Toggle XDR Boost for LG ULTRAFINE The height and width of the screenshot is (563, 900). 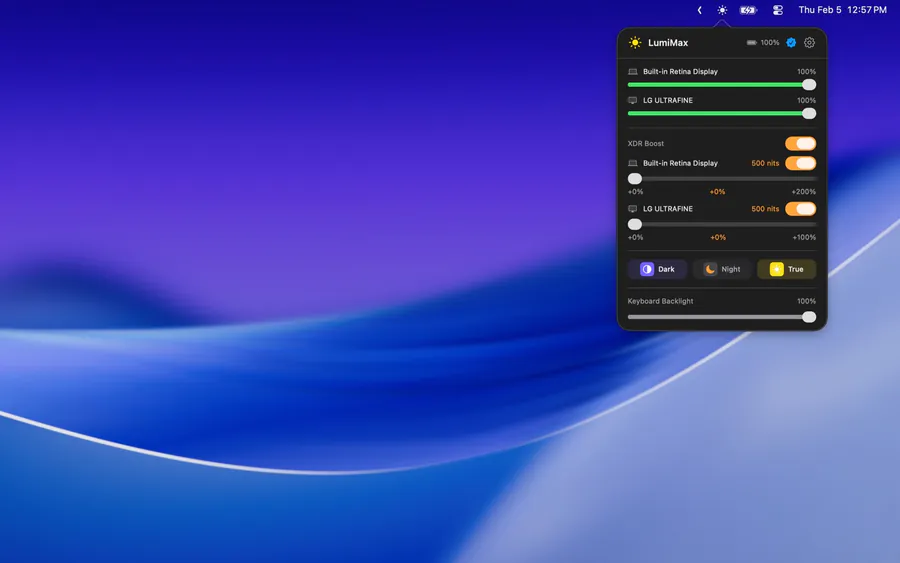tap(801, 209)
